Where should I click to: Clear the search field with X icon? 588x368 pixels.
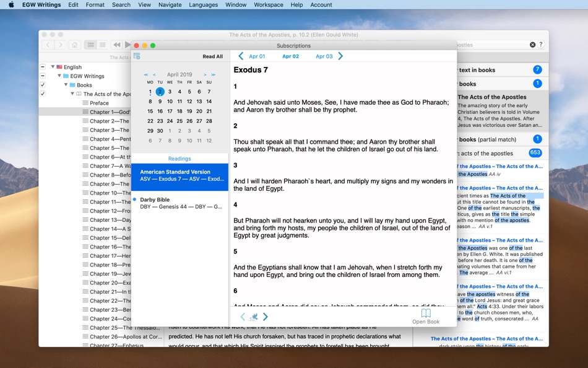point(532,45)
